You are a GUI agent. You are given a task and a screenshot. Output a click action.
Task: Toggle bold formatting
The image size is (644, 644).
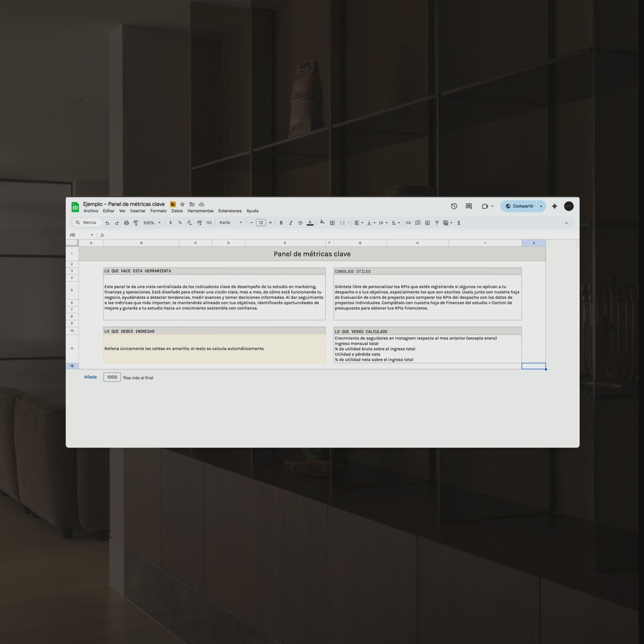coord(281,223)
